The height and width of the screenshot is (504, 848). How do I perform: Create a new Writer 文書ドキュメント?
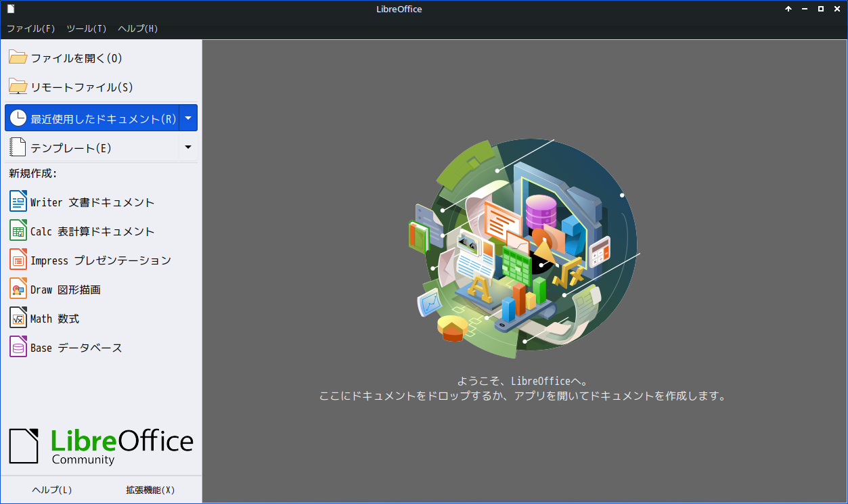[101, 202]
